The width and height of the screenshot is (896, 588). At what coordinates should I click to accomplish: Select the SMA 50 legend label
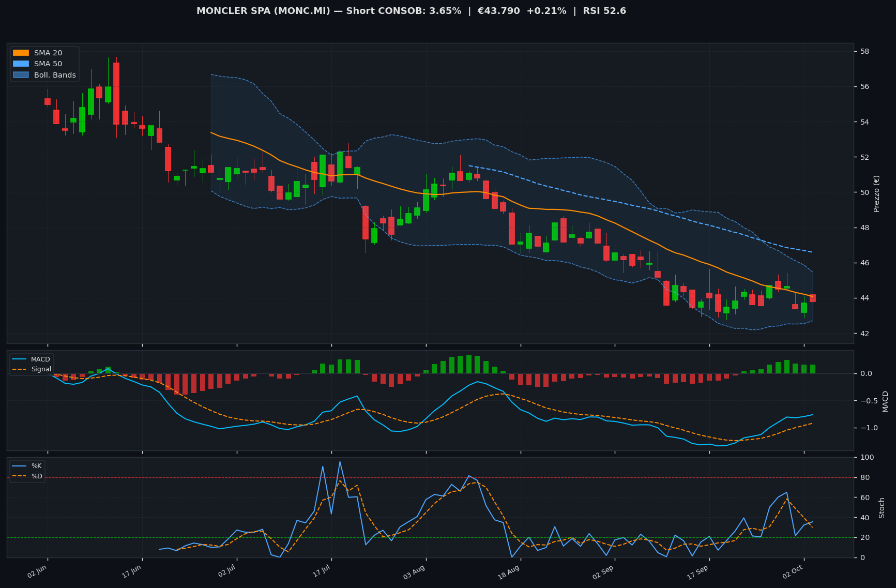[48, 64]
